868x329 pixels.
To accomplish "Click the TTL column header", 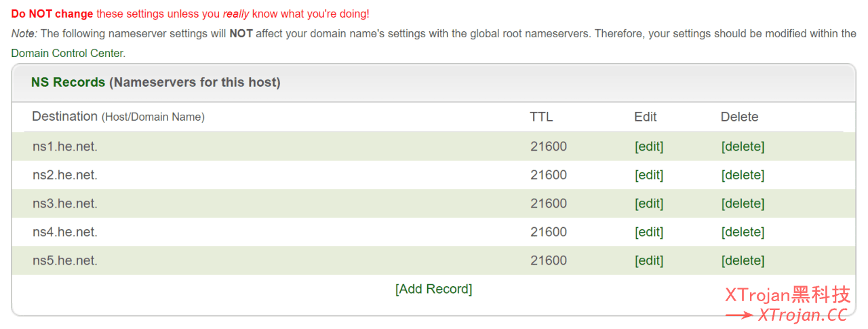I will coord(541,117).
